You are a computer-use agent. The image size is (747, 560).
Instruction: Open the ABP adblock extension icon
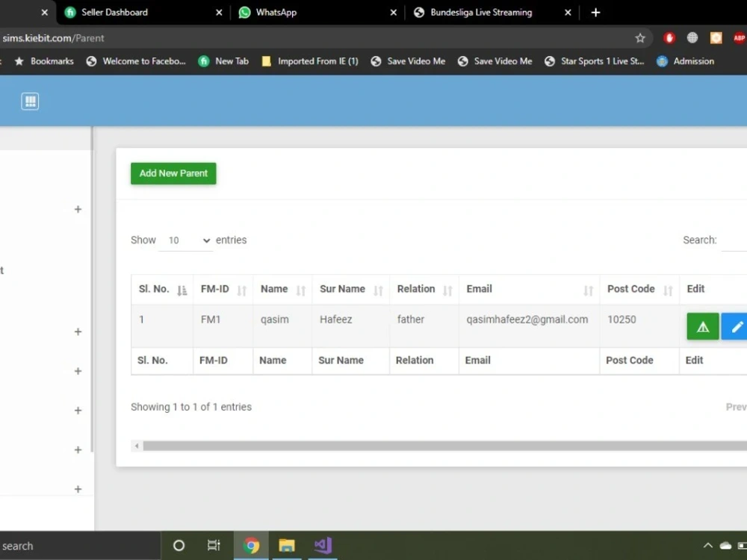(x=739, y=38)
